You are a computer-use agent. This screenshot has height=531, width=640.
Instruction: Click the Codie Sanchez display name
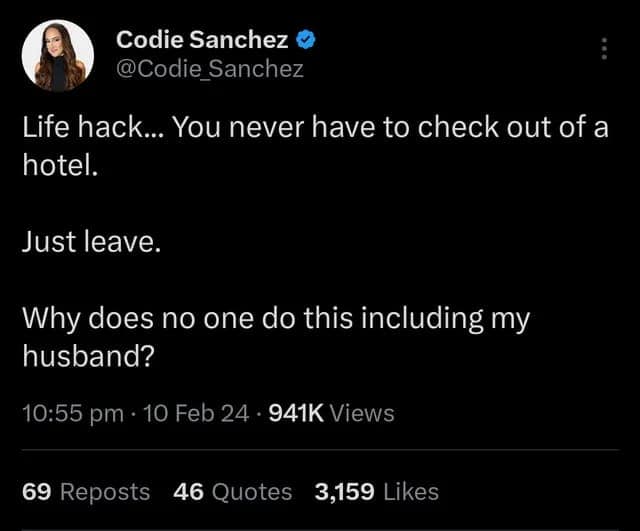point(202,41)
